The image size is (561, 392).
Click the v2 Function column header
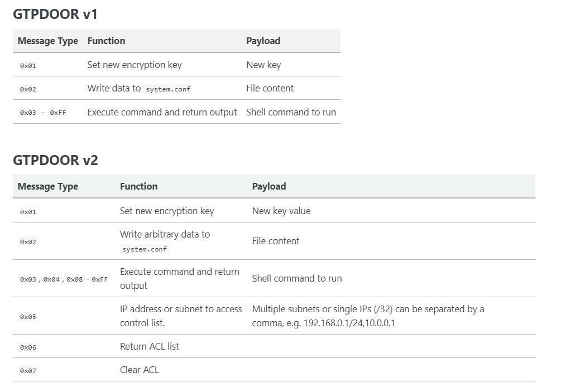(138, 186)
